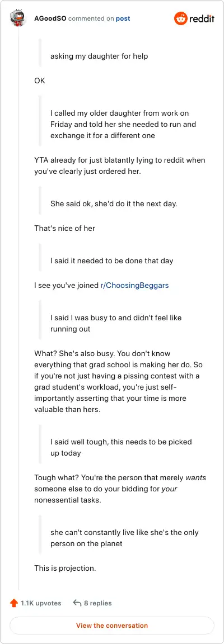Select the quote "She said ok, she'd do it the next day."
Image resolution: width=224 pixels, height=644 pixels.
coord(114,203)
